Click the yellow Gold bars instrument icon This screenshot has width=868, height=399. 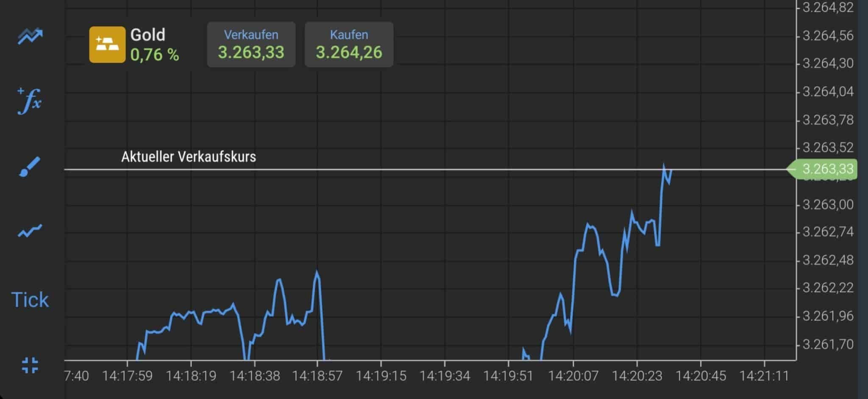point(107,45)
